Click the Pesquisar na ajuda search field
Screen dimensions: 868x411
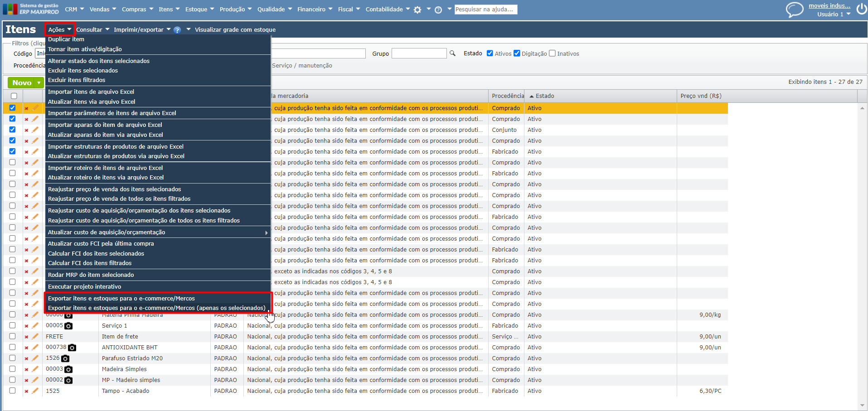click(x=485, y=10)
